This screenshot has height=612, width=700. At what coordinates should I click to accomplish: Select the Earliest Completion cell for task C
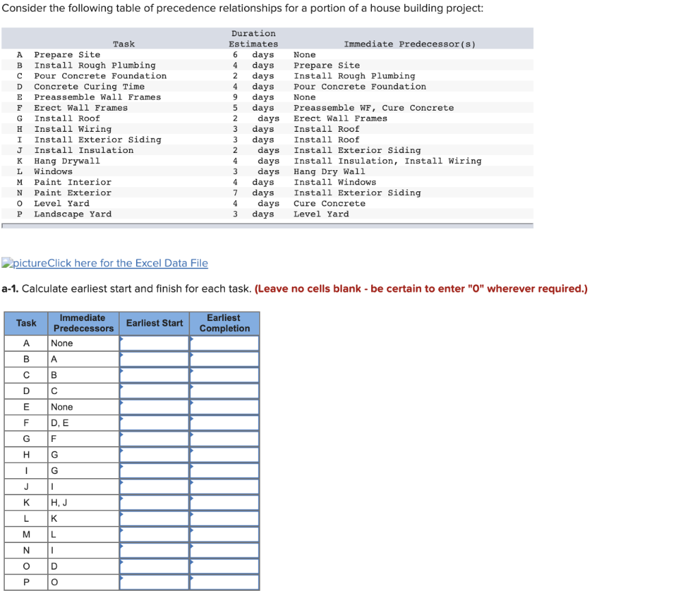(224, 374)
